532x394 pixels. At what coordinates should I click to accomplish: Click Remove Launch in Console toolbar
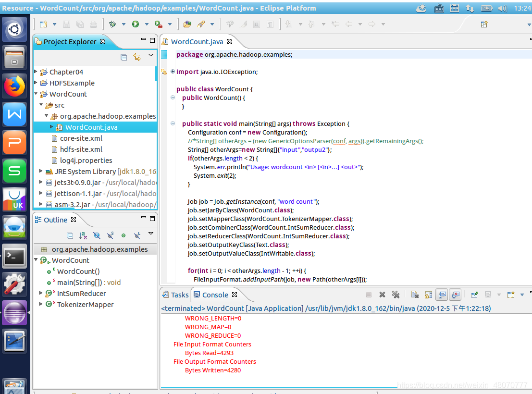383,295
